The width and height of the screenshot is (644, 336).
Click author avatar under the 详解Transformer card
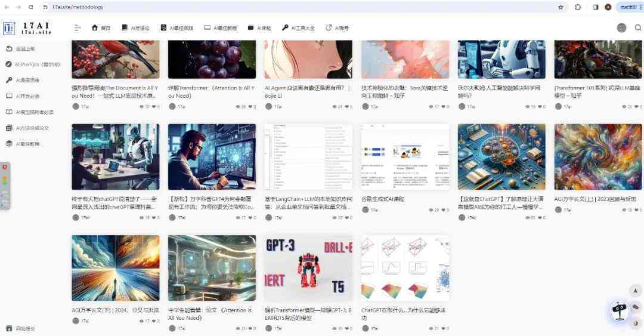pos(172,106)
